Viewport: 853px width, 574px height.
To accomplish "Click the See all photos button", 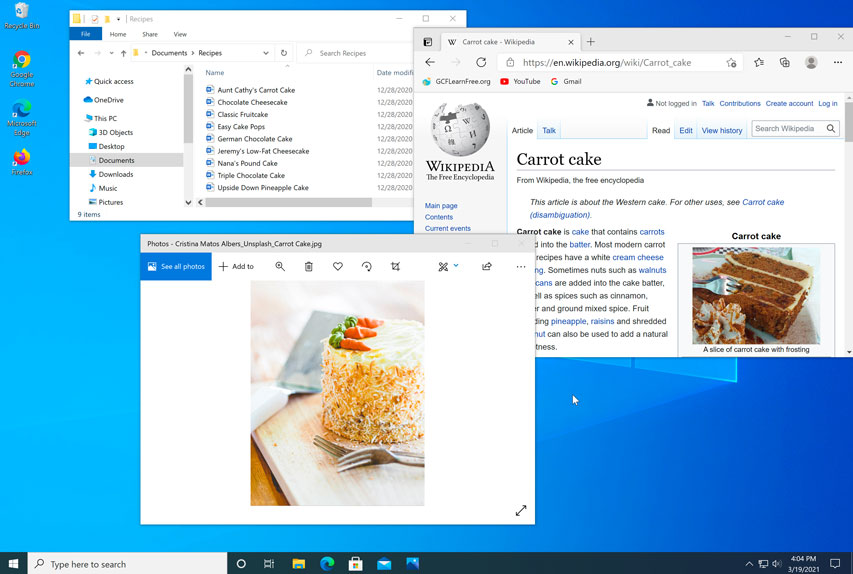I will click(176, 267).
